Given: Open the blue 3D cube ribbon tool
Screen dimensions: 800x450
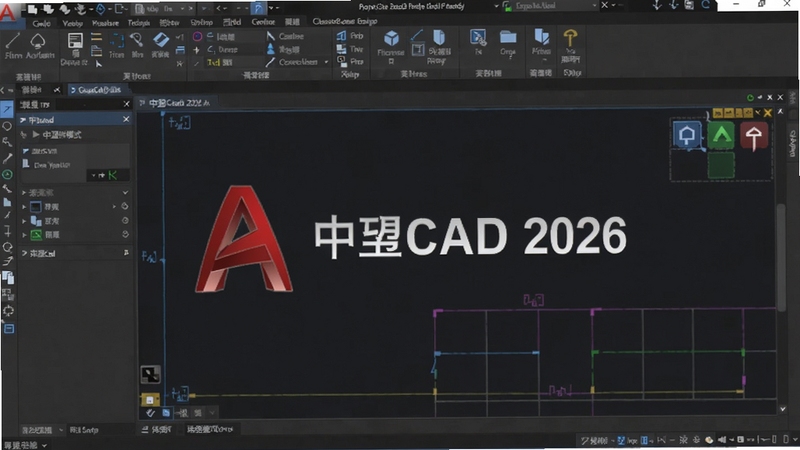Looking at the screenshot, I should point(391,38).
